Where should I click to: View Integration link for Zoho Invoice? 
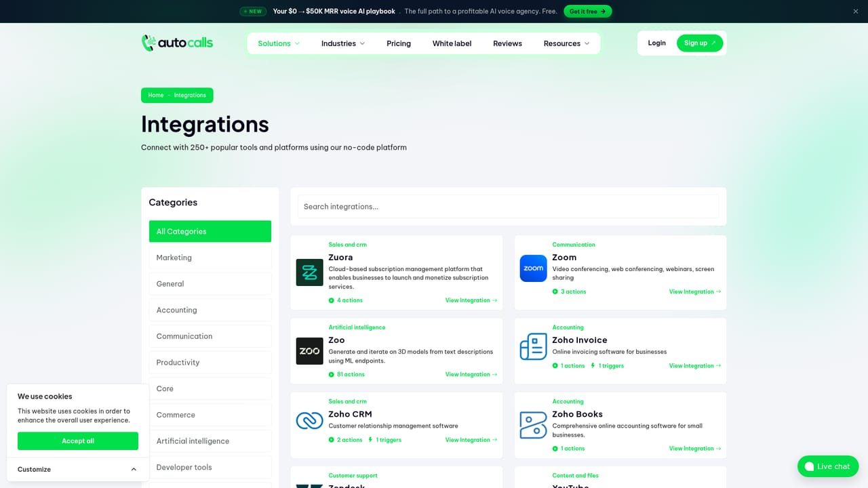click(695, 366)
